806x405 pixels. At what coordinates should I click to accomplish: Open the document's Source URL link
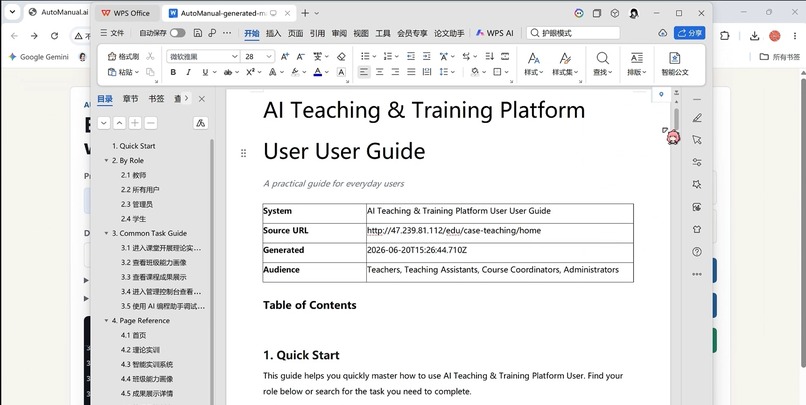tap(454, 231)
